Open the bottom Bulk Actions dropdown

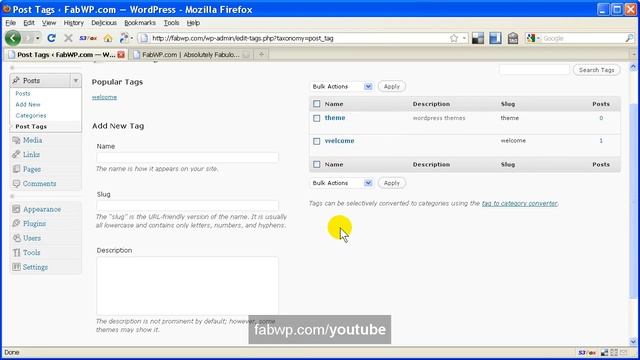[x=341, y=183]
